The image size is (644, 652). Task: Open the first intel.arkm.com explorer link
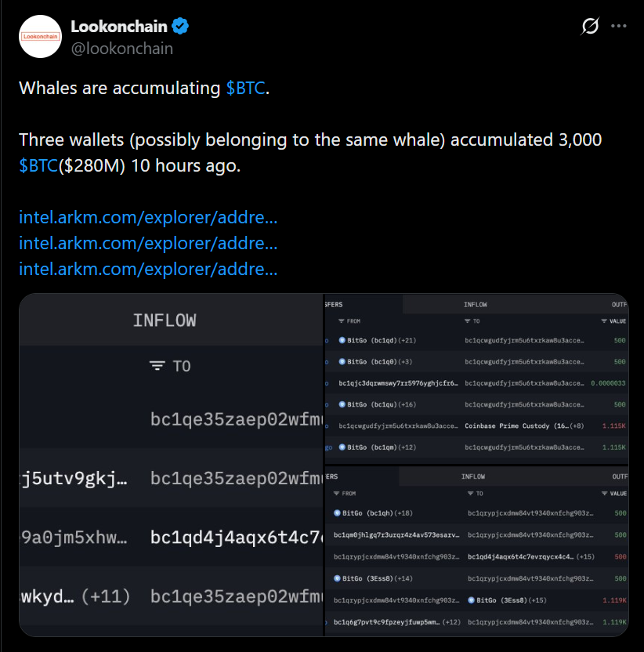tap(148, 217)
